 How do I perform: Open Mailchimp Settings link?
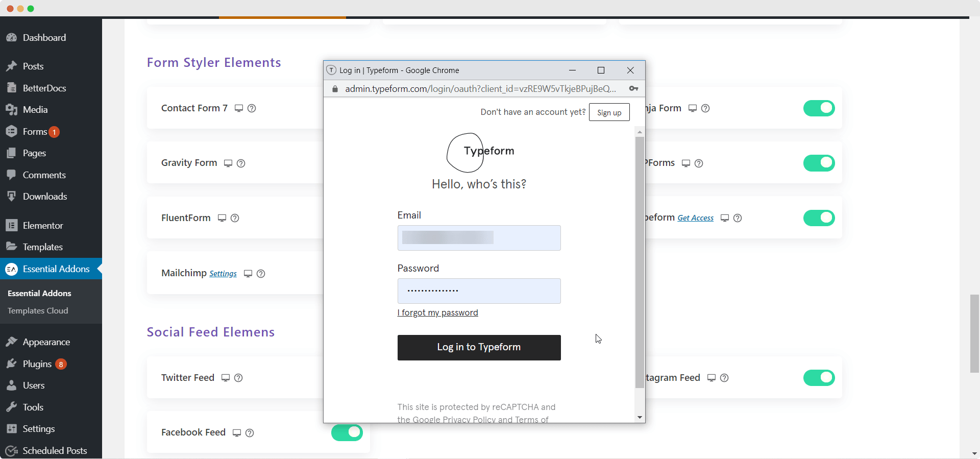click(x=223, y=274)
